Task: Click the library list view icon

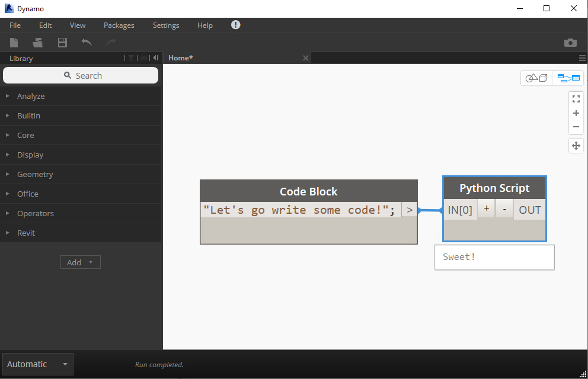Action: 143,58
